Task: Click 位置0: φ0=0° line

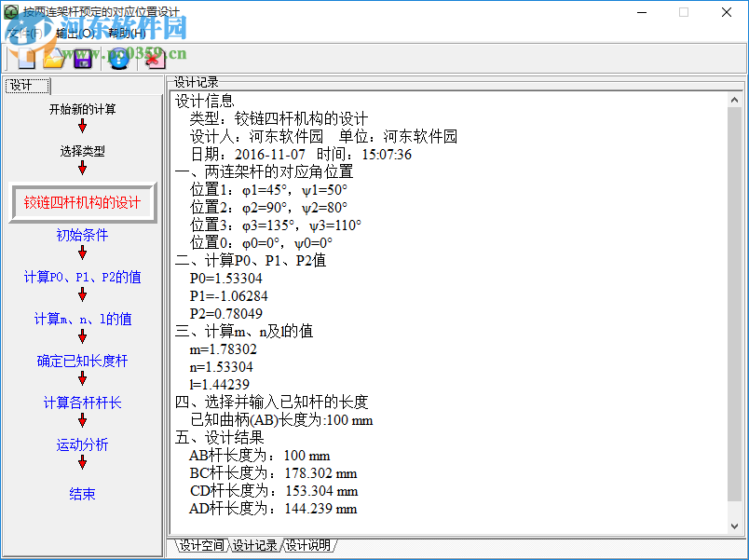Action: [x=261, y=243]
